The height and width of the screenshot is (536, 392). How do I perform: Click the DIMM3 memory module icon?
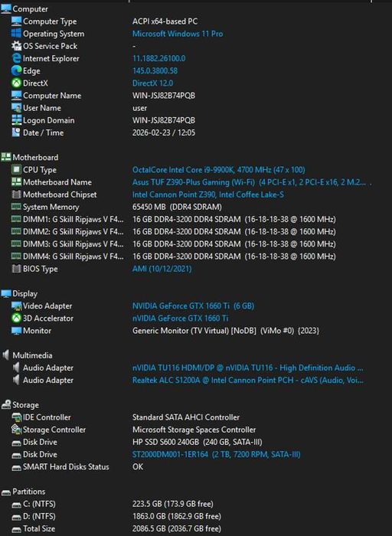coord(16,243)
